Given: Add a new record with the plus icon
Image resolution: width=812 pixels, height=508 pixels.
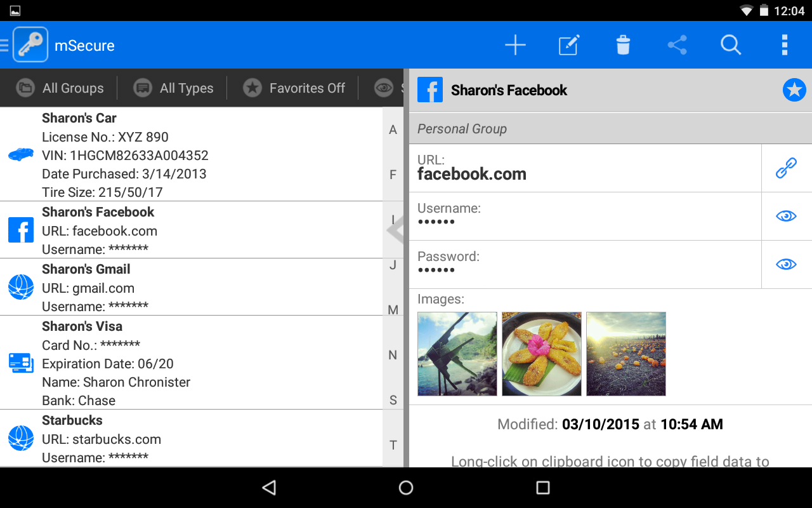Looking at the screenshot, I should pyautogui.click(x=516, y=44).
